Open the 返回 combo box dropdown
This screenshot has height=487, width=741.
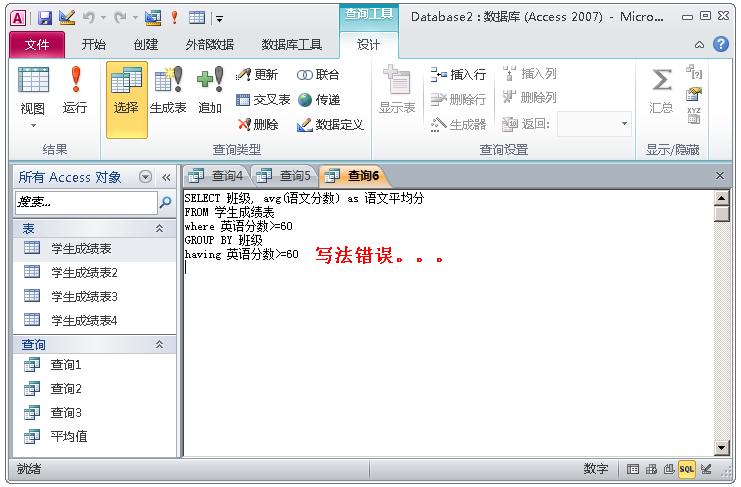pyautogui.click(x=624, y=124)
